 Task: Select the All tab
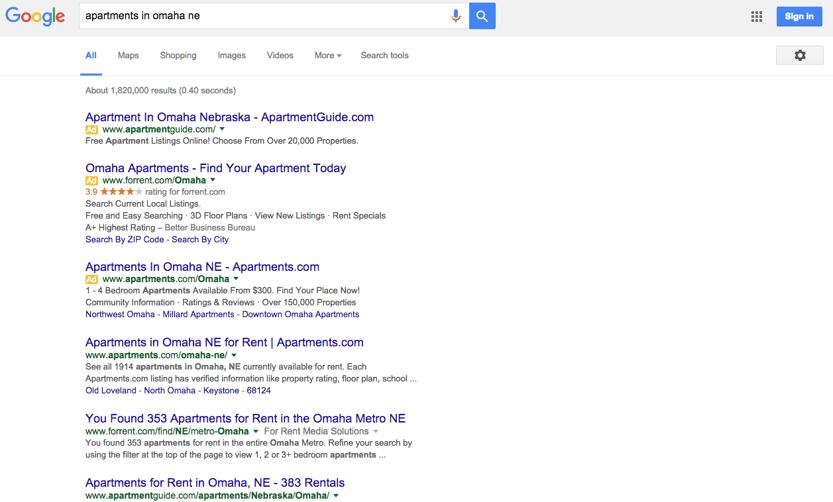pos(91,55)
